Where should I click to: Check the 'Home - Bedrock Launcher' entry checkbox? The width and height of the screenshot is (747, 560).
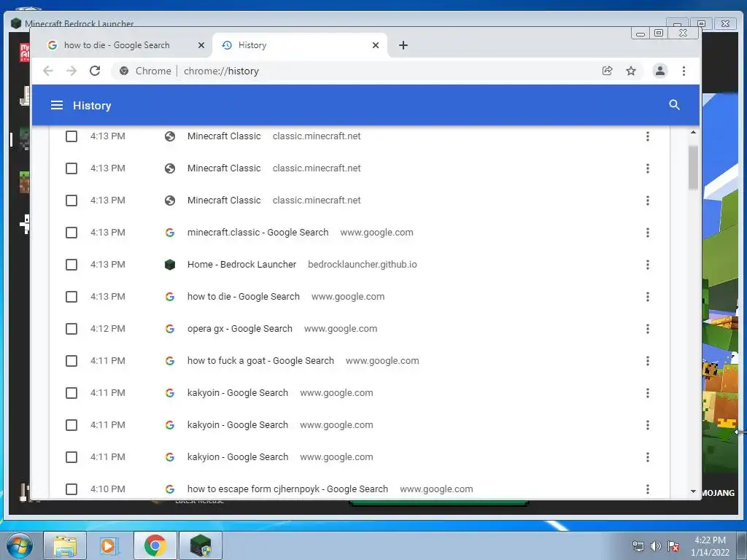[x=71, y=264]
